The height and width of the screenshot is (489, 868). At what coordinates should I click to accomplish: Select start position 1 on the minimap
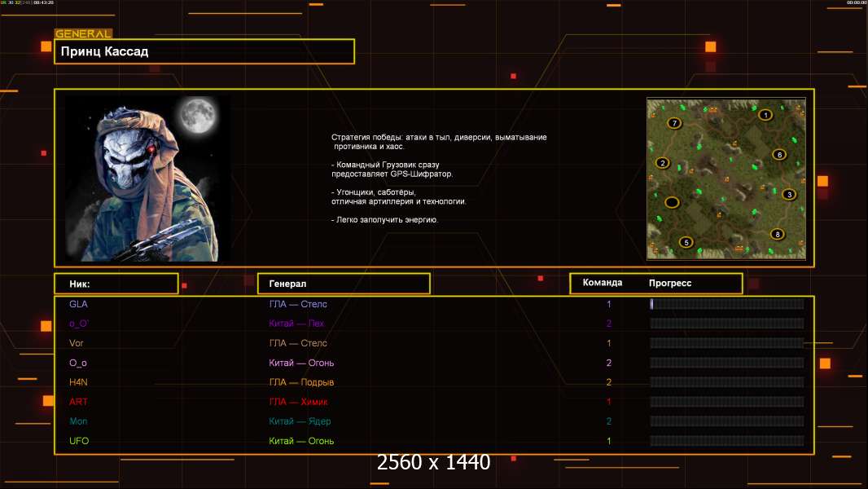point(765,115)
